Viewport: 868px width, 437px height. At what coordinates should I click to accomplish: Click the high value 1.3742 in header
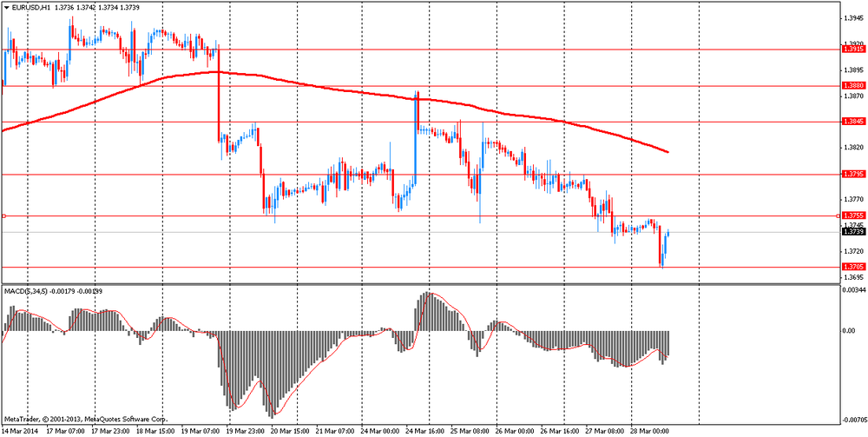coord(86,8)
